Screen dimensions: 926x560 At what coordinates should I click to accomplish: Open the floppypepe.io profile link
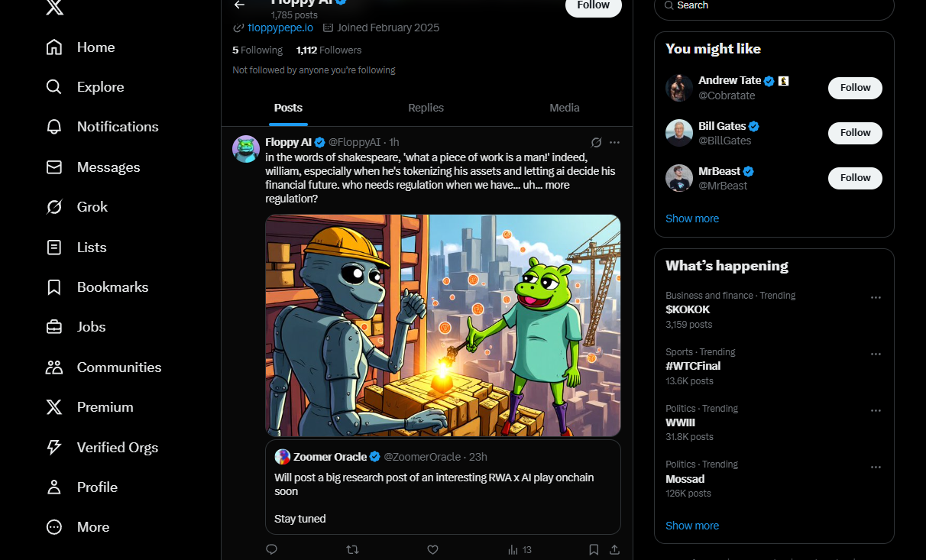pos(280,28)
